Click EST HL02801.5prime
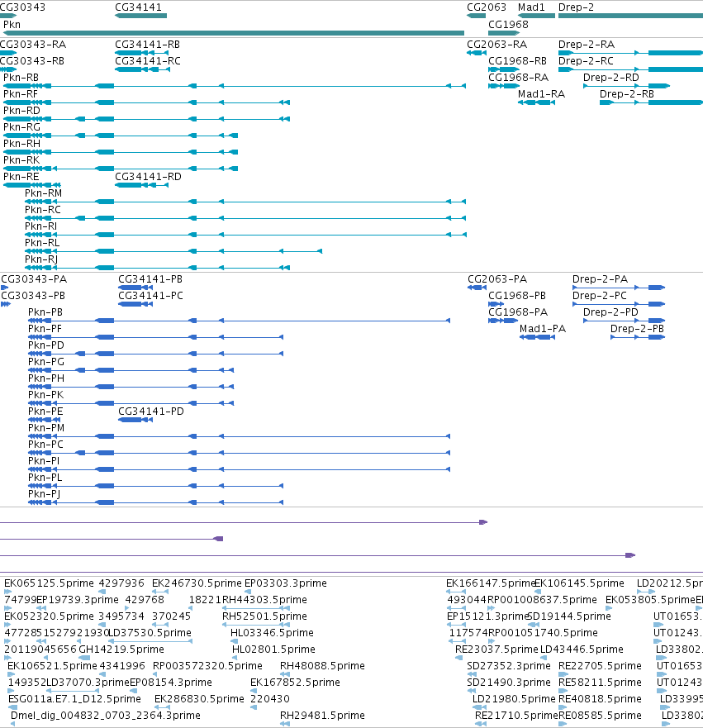This screenshot has height=728, width=703. pyautogui.click(x=273, y=649)
